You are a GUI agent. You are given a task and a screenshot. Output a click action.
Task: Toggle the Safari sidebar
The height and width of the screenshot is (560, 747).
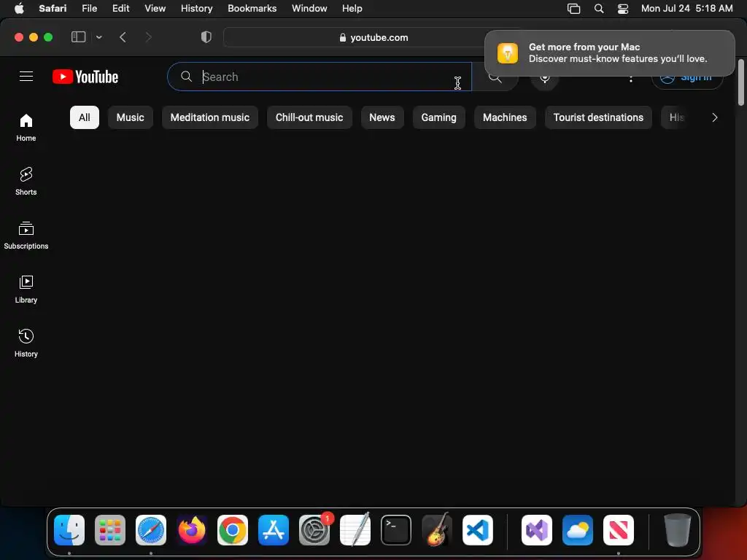coord(78,37)
